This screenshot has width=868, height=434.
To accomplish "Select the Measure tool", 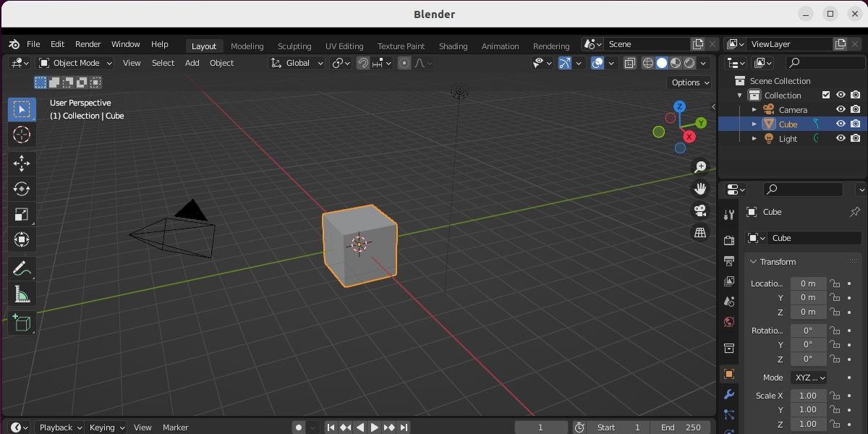I will [x=21, y=294].
